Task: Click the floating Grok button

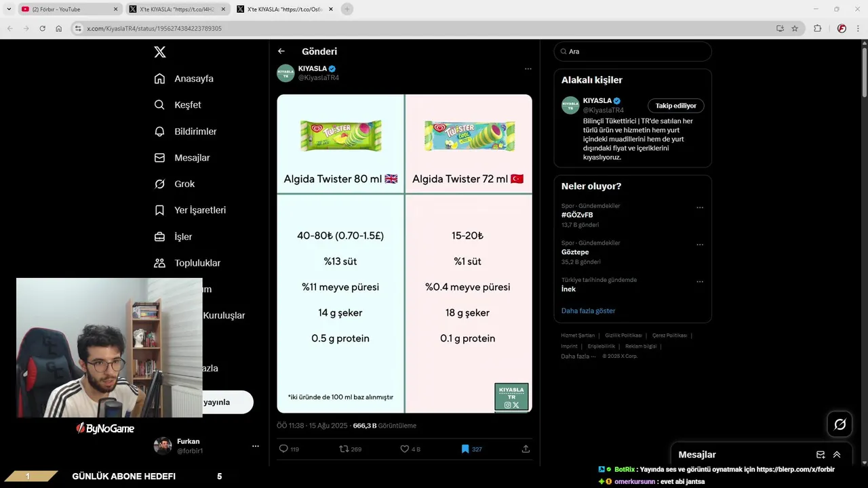Action: click(840, 424)
